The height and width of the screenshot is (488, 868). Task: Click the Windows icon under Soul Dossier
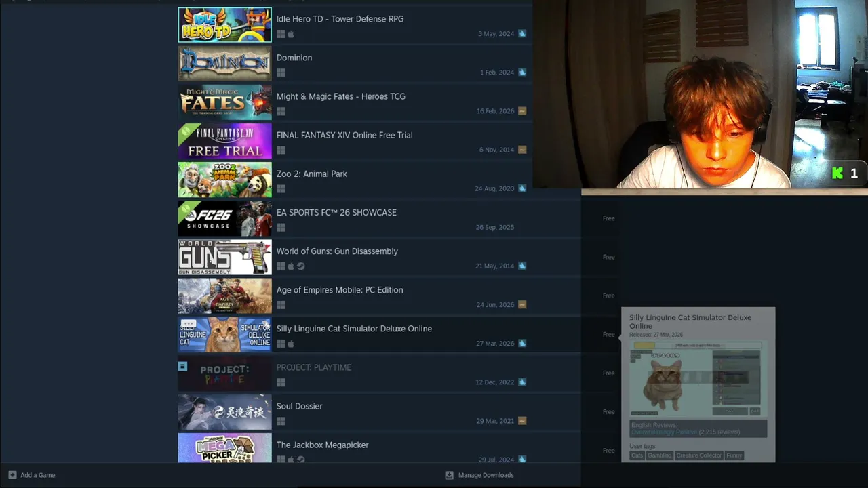pos(281,421)
